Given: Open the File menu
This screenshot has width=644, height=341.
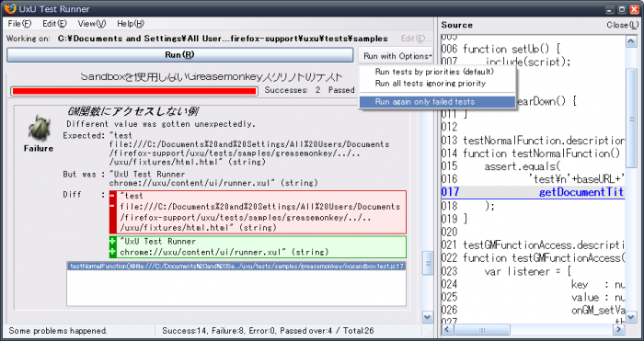Looking at the screenshot, I should pos(19,24).
